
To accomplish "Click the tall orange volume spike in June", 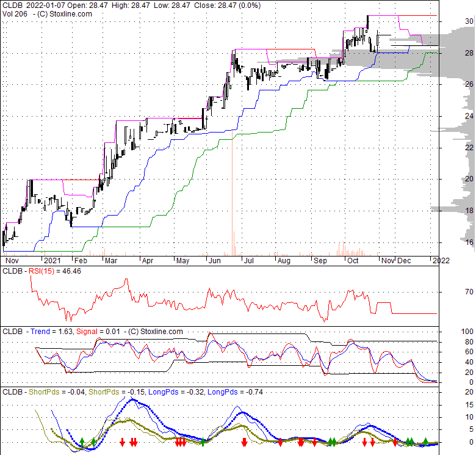I will coord(233,193).
